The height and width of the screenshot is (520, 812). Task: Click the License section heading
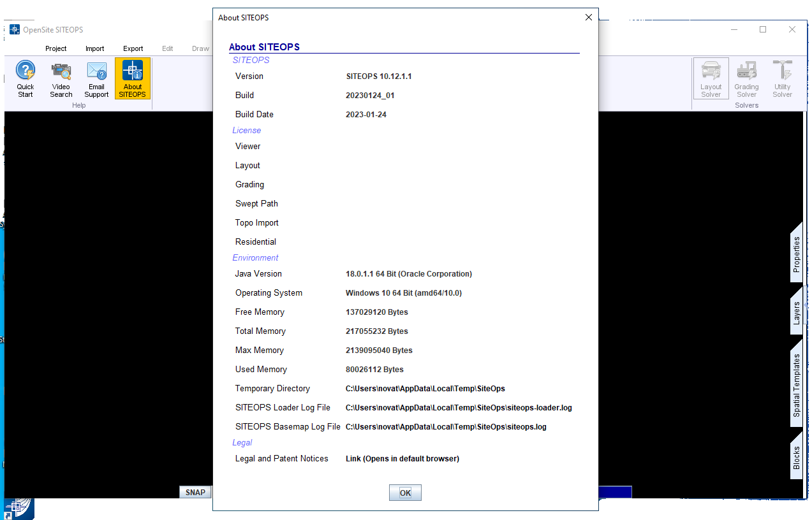246,130
